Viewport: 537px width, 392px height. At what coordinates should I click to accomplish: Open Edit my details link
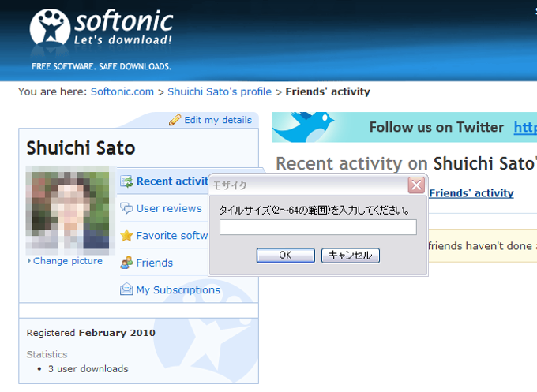[218, 120]
